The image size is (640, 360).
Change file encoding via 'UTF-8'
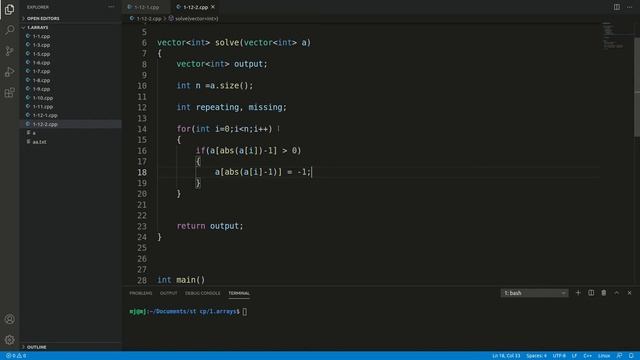pos(559,356)
